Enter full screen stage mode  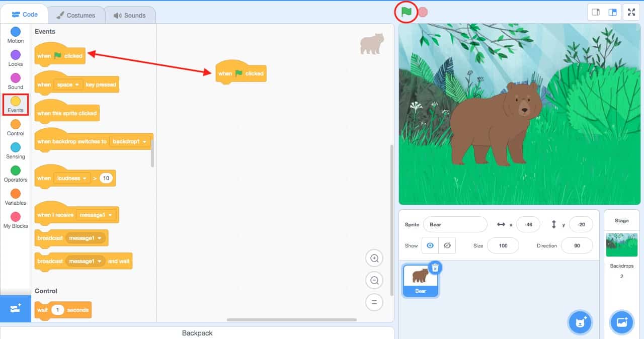coord(631,13)
